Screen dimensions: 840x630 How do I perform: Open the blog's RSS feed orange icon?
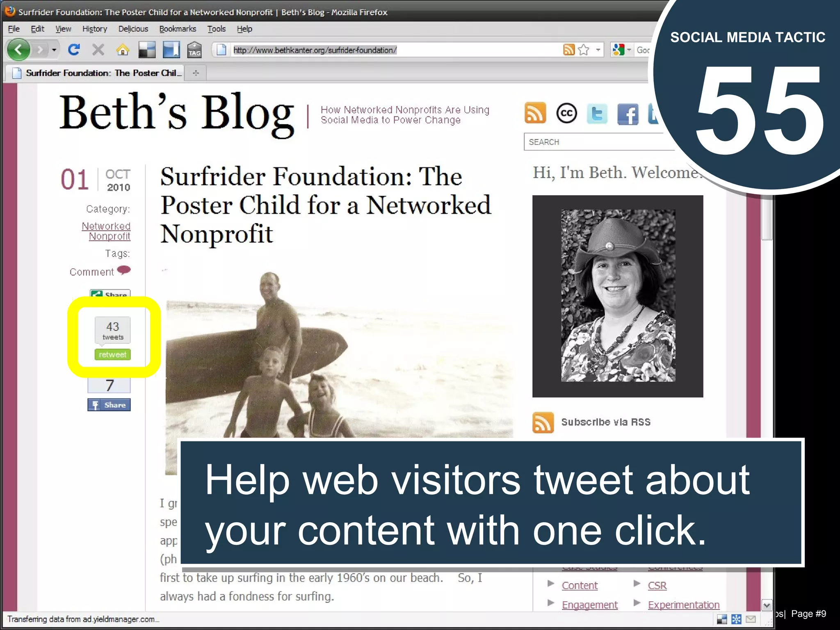click(x=535, y=113)
